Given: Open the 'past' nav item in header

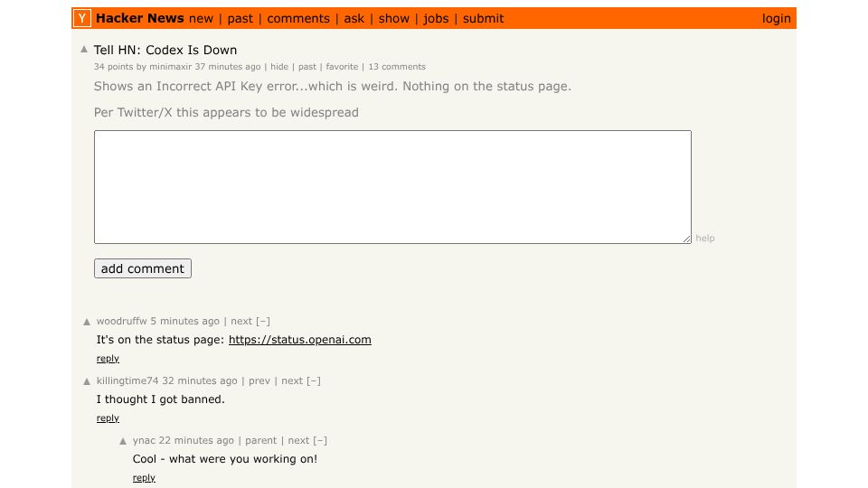Looking at the screenshot, I should coord(241,19).
